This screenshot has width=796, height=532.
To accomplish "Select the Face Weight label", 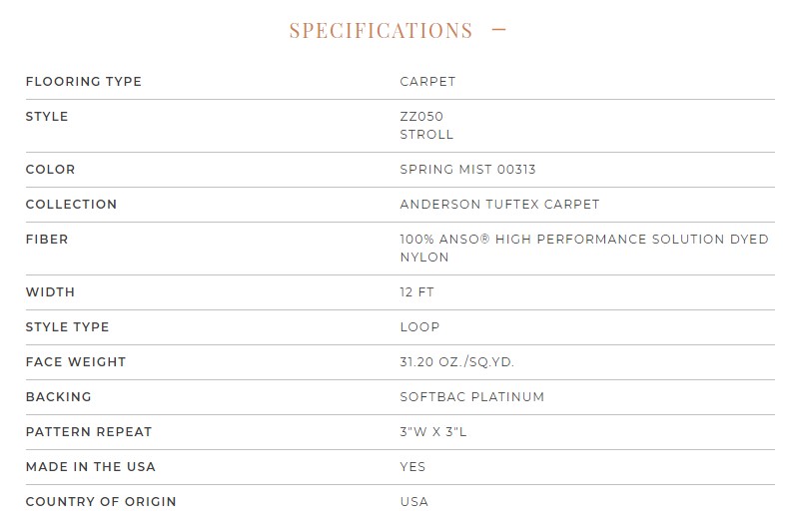I will point(76,362).
